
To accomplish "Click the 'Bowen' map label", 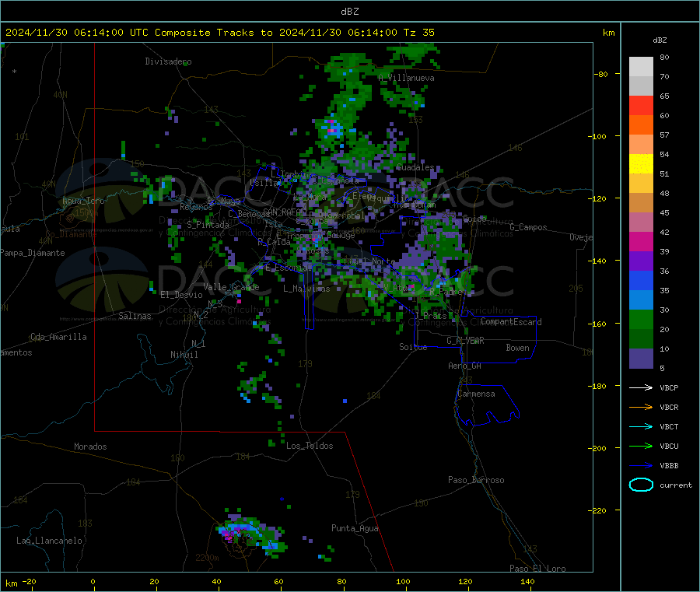I will pyautogui.click(x=517, y=348).
